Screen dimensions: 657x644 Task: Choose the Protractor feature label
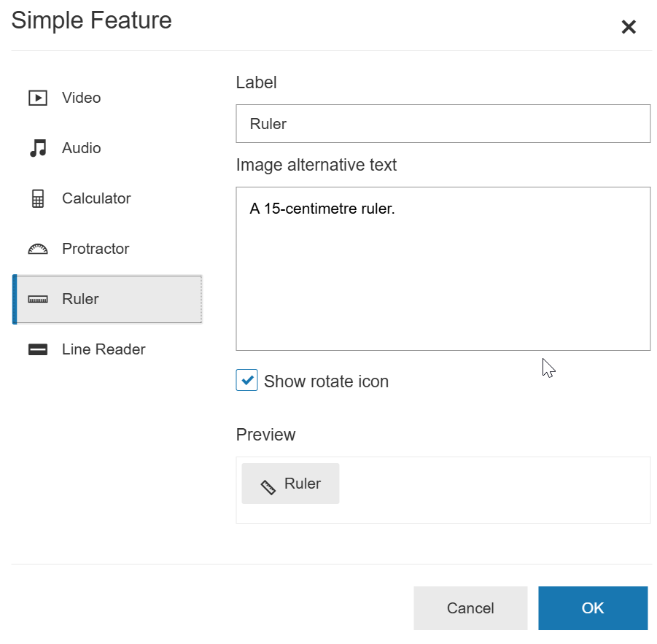(96, 249)
